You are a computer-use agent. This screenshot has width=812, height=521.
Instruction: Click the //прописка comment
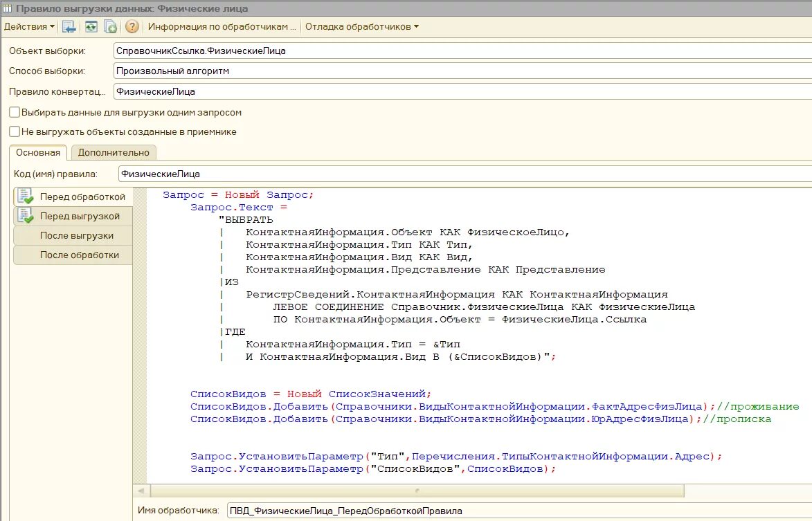tap(737, 419)
